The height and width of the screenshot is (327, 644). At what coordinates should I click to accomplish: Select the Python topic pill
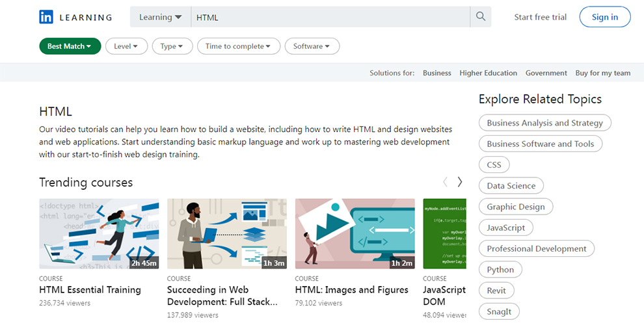[x=501, y=269]
